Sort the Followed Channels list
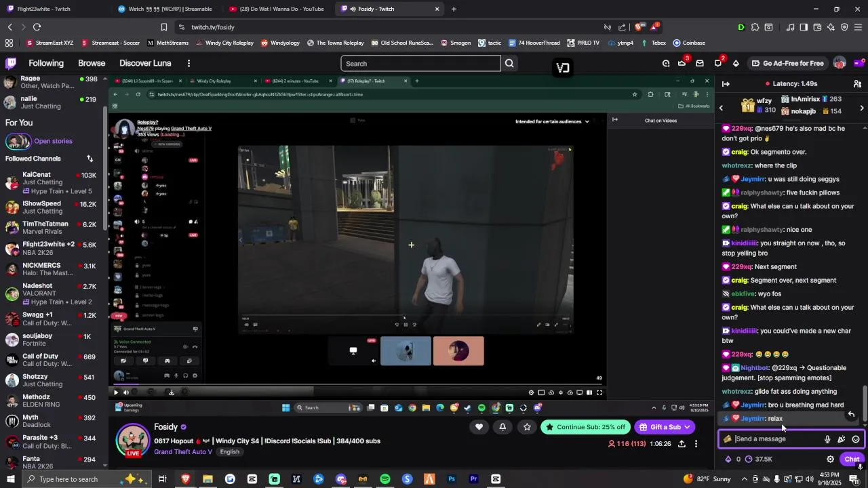Screen dimensions: 868x488 [x=90, y=159]
